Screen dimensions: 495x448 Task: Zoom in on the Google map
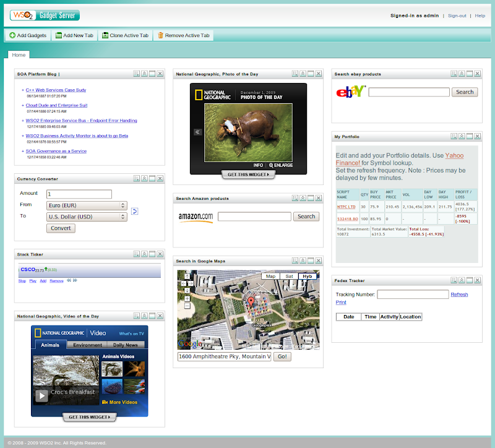pos(187,298)
